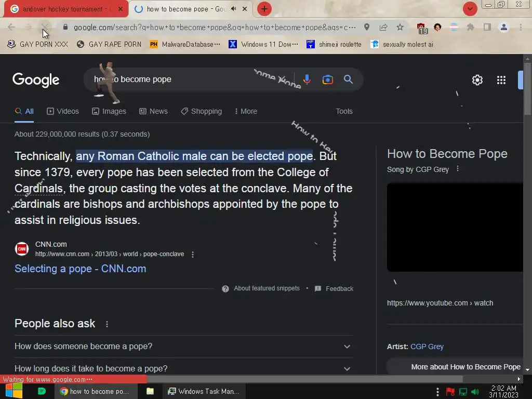Select the All results tab

pyautogui.click(x=24, y=111)
